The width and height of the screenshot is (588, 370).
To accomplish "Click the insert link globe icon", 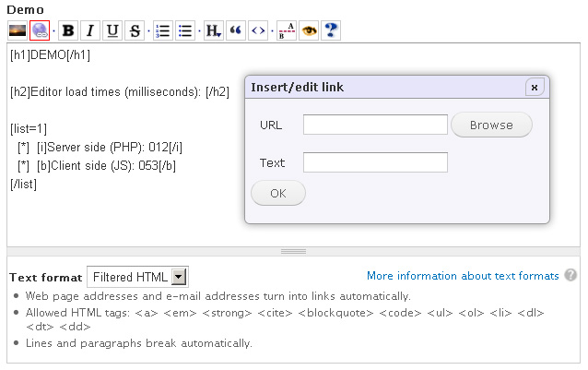I will pos(40,30).
